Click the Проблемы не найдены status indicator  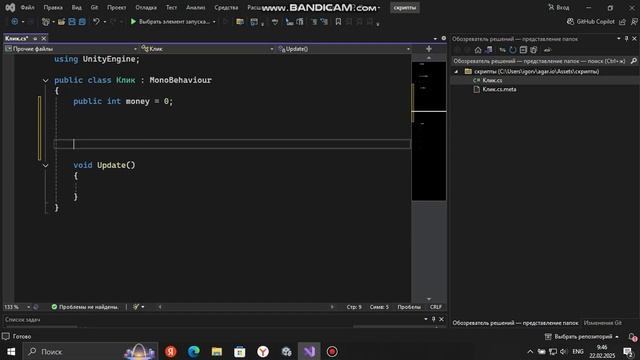85,307
